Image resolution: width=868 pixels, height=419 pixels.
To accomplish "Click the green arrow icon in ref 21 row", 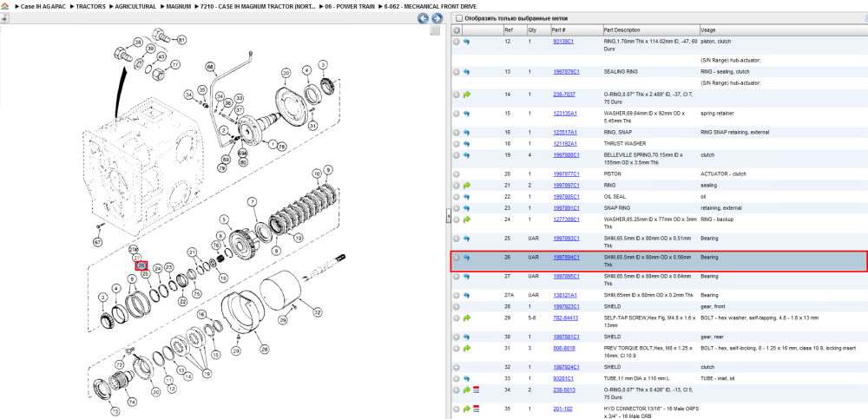I will (x=466, y=186).
